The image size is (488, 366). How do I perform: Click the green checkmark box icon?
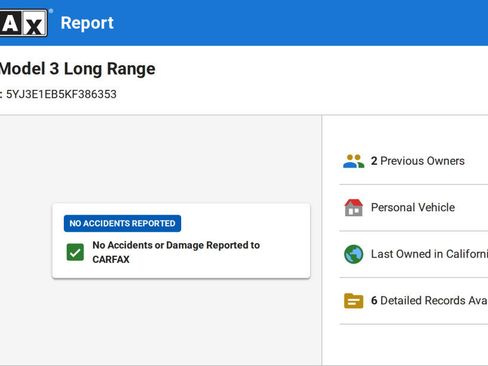coord(75,252)
